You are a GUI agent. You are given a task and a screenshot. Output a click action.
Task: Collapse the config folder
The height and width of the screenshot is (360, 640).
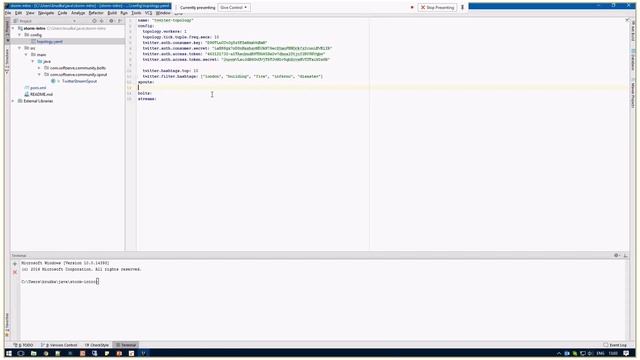[x=20, y=35]
